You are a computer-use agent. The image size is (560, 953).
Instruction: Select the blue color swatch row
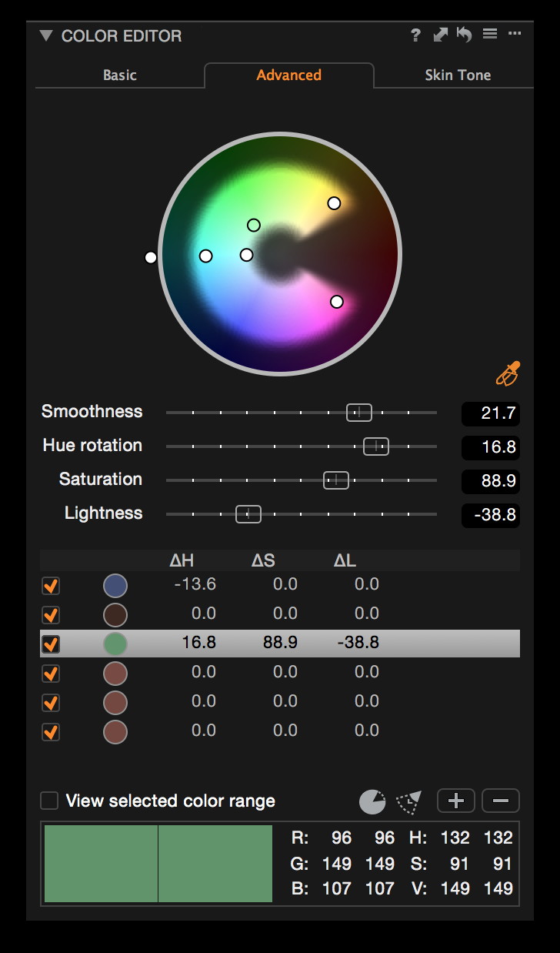pos(115,586)
